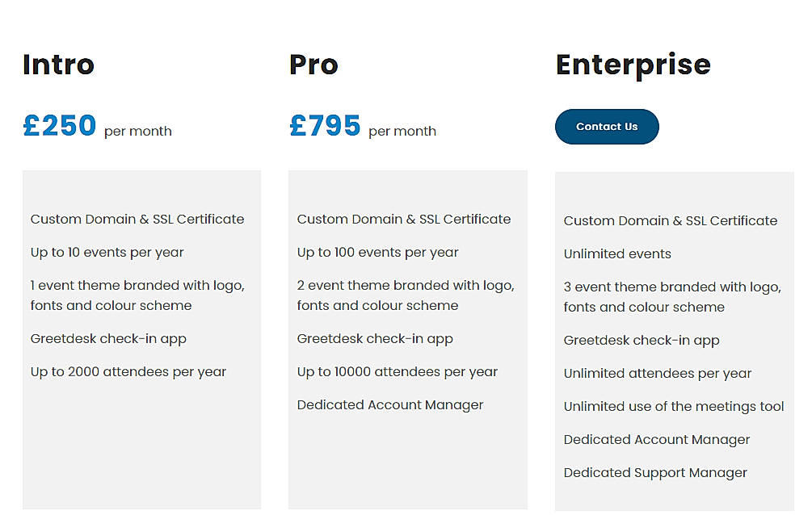812x515 pixels.
Task: Click the £250 price label
Action: tap(59, 125)
